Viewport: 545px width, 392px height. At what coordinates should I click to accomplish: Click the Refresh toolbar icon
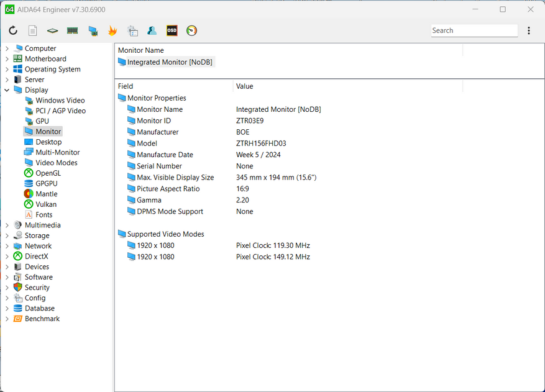[13, 30]
